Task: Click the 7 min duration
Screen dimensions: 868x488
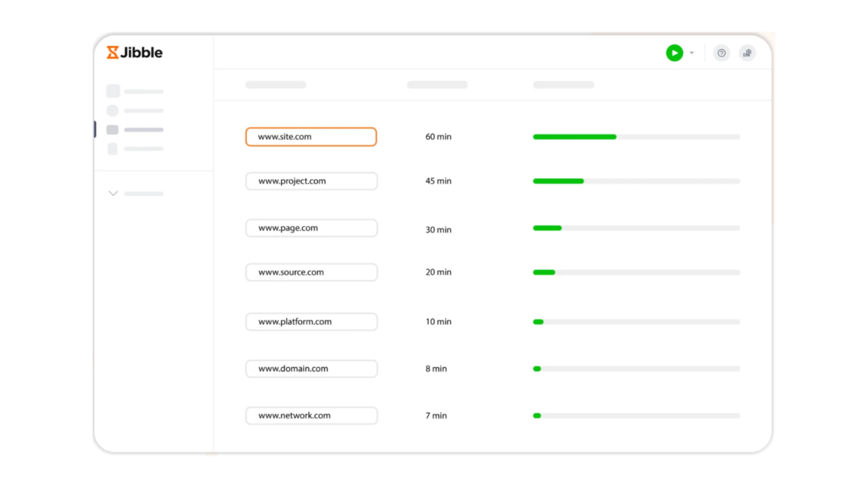Action: tap(436, 416)
